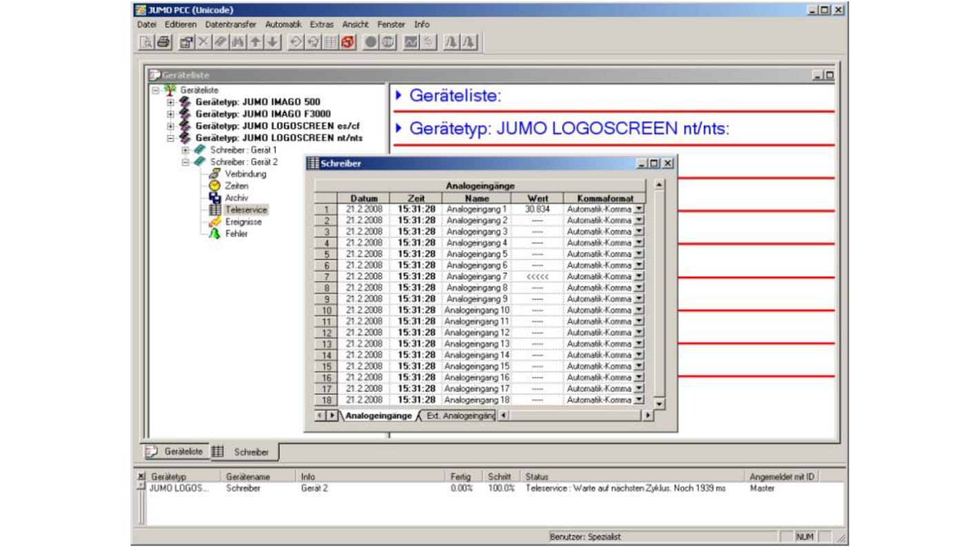Viewport: 980px width, 551px height.
Task: Collapse the JUMO LOGOSCREEN nt/nts node
Action: (x=170, y=138)
